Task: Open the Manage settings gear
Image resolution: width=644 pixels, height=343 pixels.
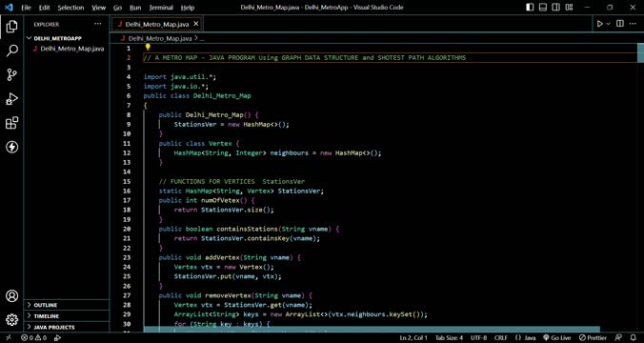Action: tap(12, 319)
